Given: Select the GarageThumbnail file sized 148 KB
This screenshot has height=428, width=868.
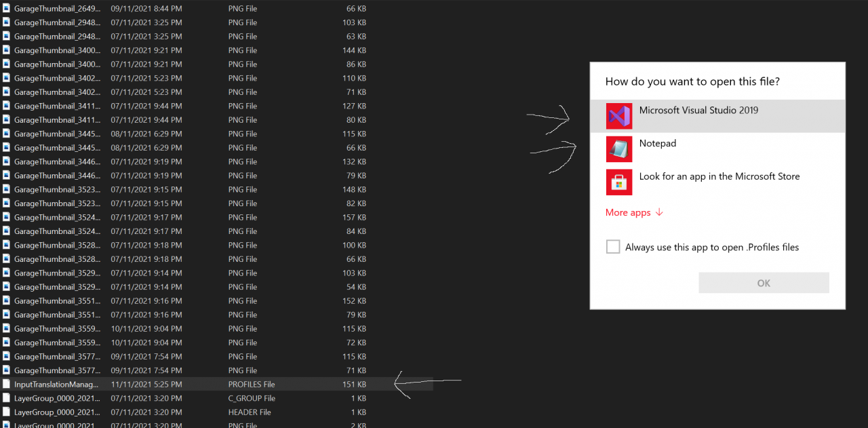Looking at the screenshot, I should pyautogui.click(x=57, y=189).
